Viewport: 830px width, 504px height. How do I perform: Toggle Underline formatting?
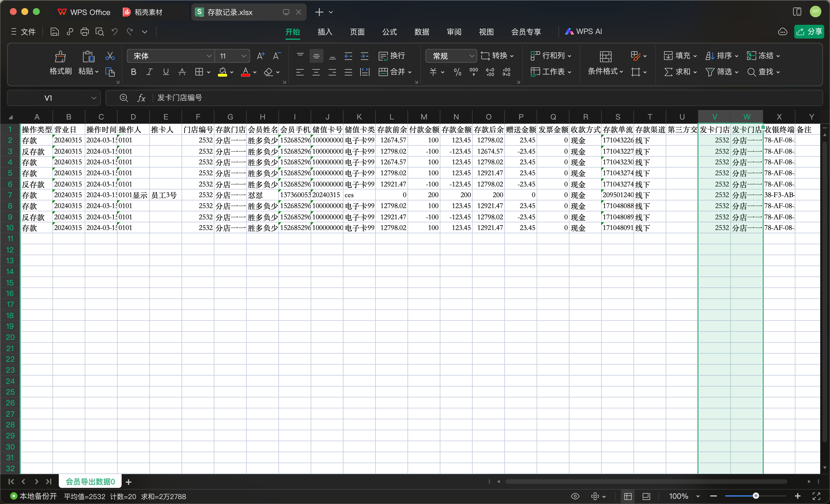(166, 72)
